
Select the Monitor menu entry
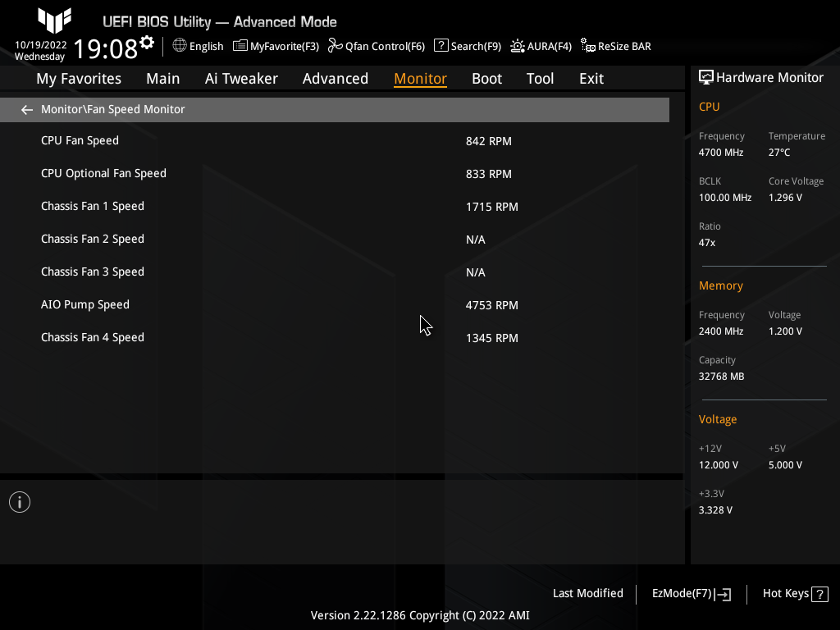point(420,78)
